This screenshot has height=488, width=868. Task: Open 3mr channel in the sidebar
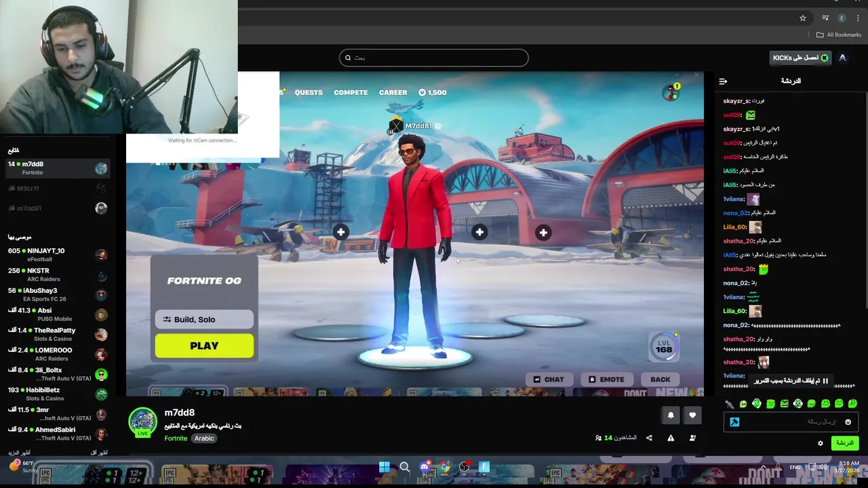[58, 414]
